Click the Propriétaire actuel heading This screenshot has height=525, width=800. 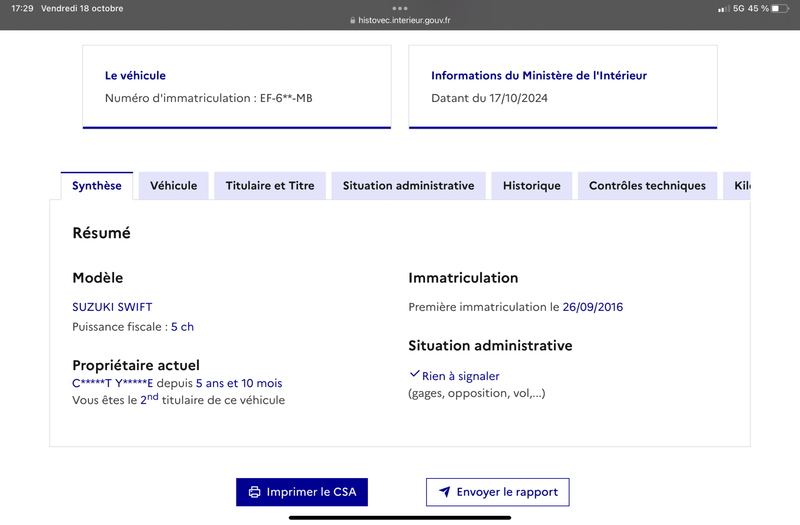coord(136,365)
